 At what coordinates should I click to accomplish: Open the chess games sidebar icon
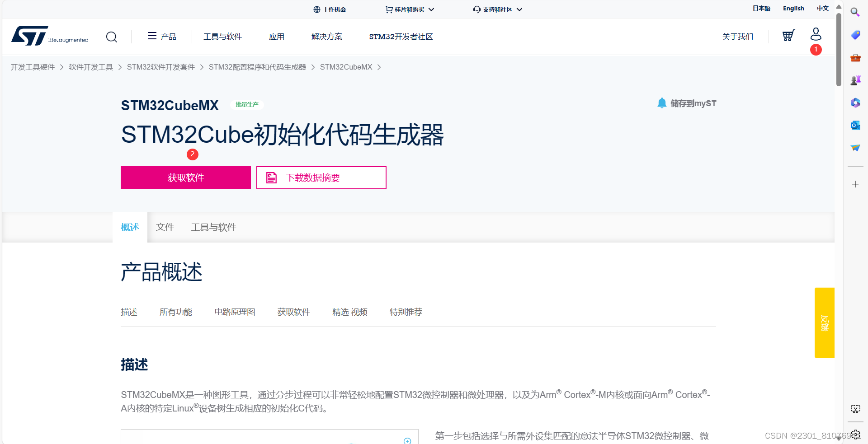coord(855,80)
